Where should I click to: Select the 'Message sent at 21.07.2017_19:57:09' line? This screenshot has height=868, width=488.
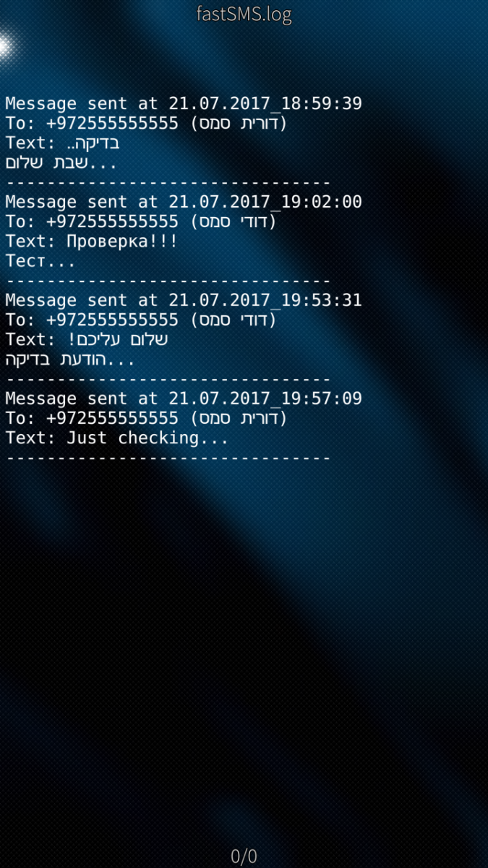tap(184, 399)
